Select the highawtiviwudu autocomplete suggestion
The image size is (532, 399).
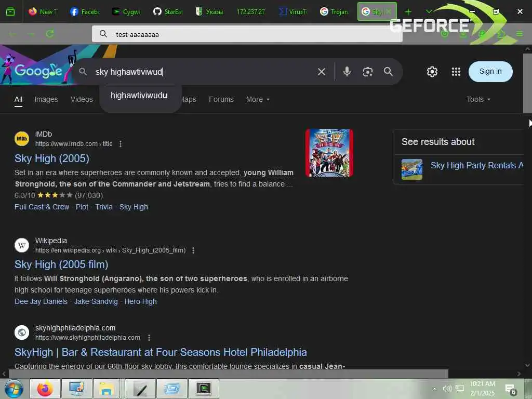click(x=139, y=96)
